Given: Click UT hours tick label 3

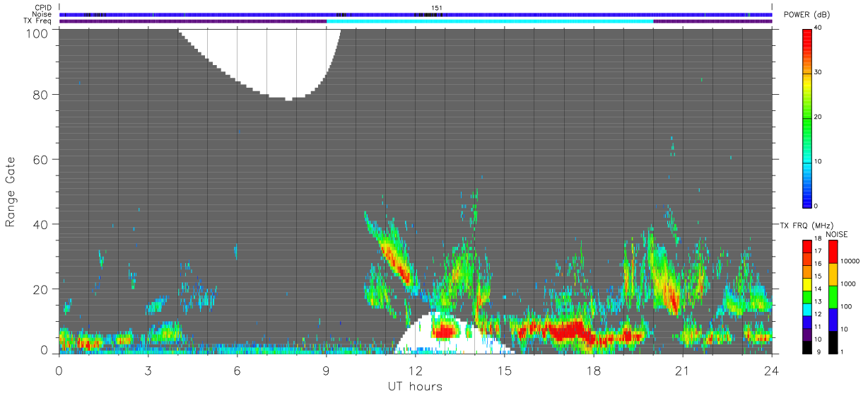Looking at the screenshot, I should (148, 371).
